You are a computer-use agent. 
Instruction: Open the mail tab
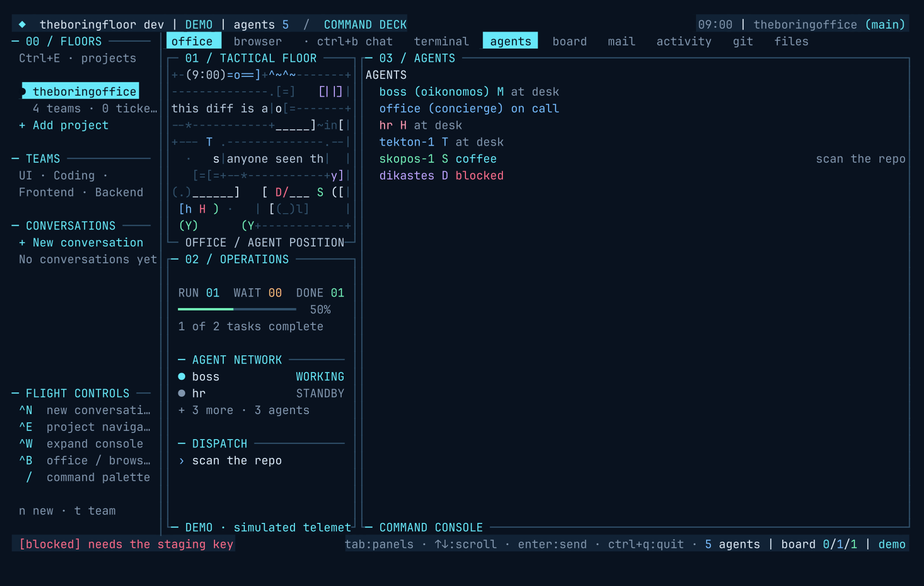click(621, 41)
